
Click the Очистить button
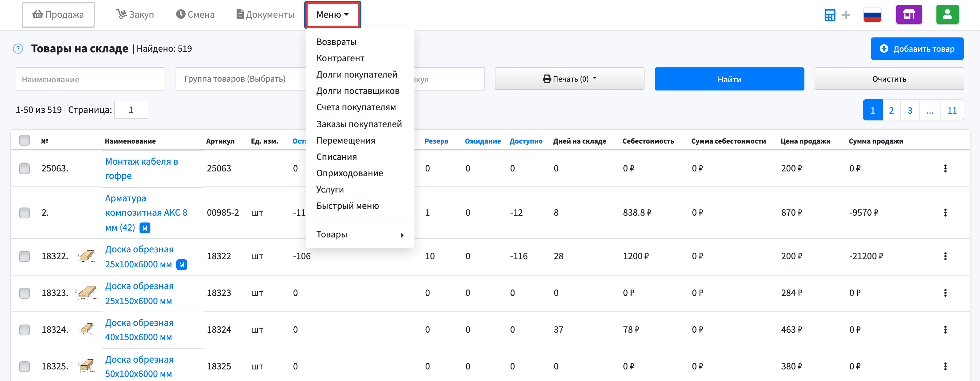(x=889, y=79)
